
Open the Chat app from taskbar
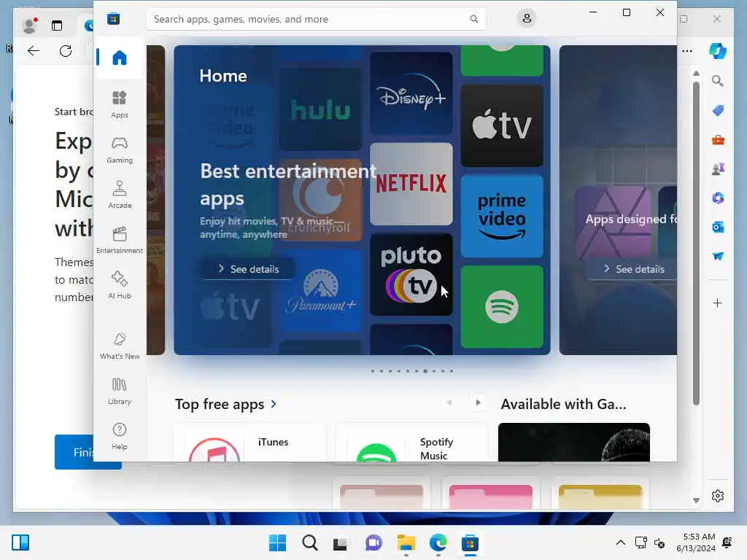pyautogui.click(x=373, y=542)
